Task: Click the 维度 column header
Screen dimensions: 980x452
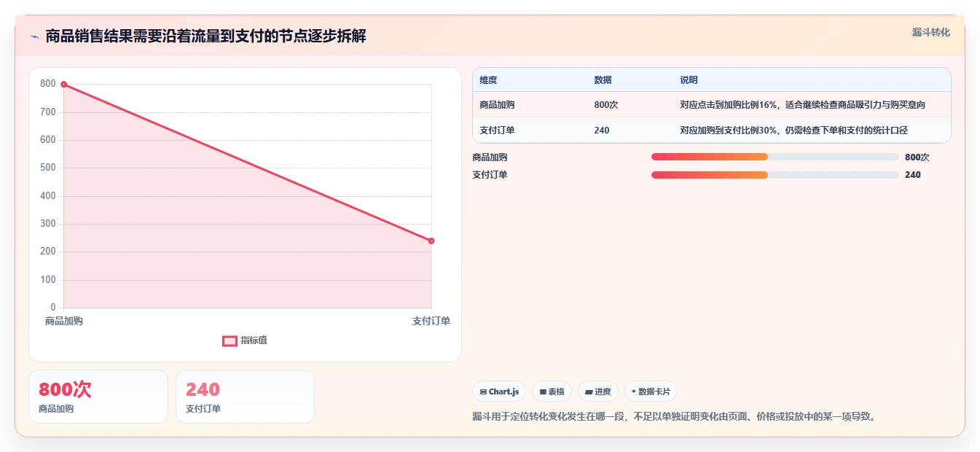Action: (x=489, y=80)
